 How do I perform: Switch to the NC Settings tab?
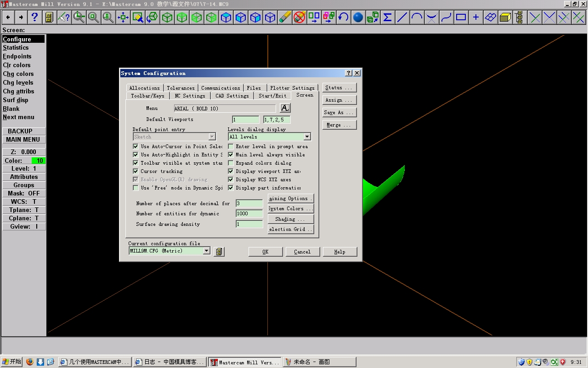(190, 96)
